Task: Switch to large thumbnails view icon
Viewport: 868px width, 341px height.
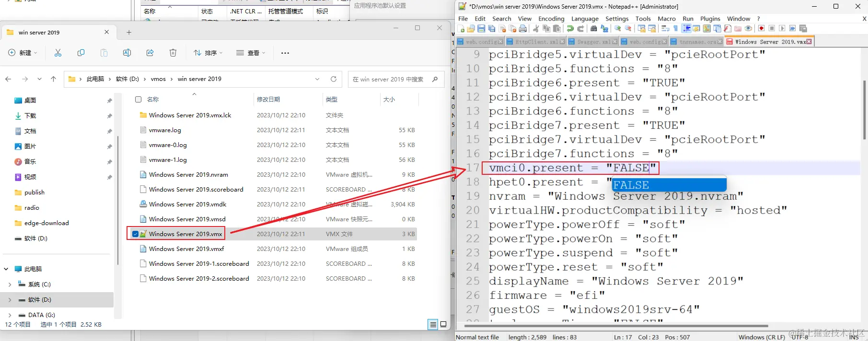Action: pyautogui.click(x=443, y=324)
